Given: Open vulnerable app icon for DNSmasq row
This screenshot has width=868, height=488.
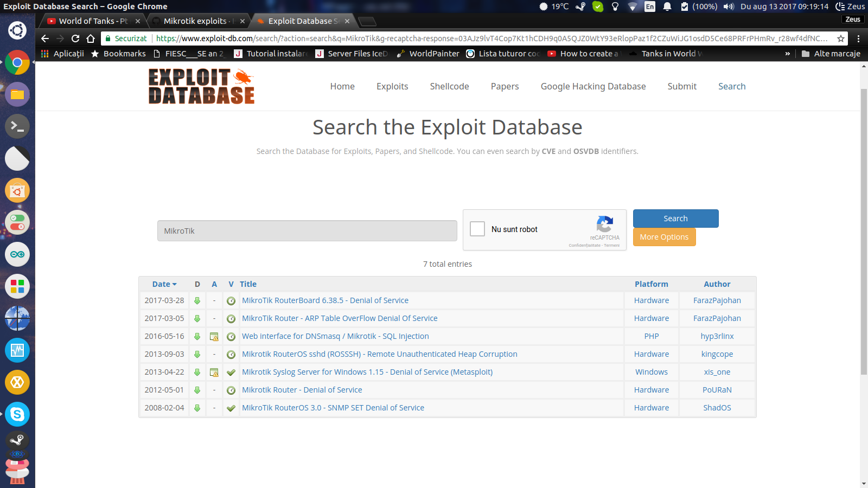Looking at the screenshot, I should tap(214, 337).
